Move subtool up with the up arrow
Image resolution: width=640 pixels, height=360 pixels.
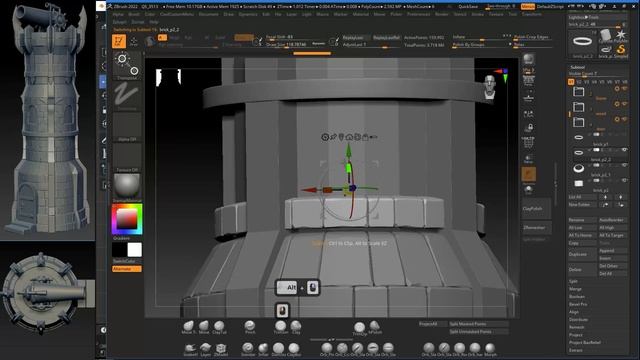605,197
